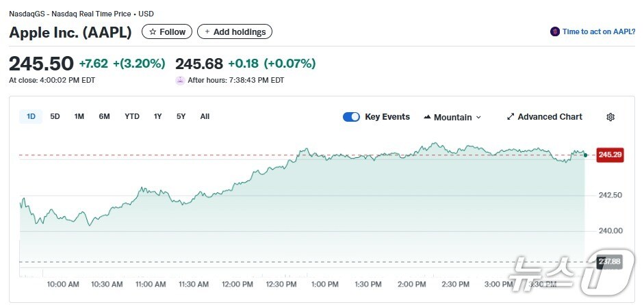This screenshot has height=305, width=644.
Task: Click the Advanced Chart expand arrows icon
Action: 510,117
